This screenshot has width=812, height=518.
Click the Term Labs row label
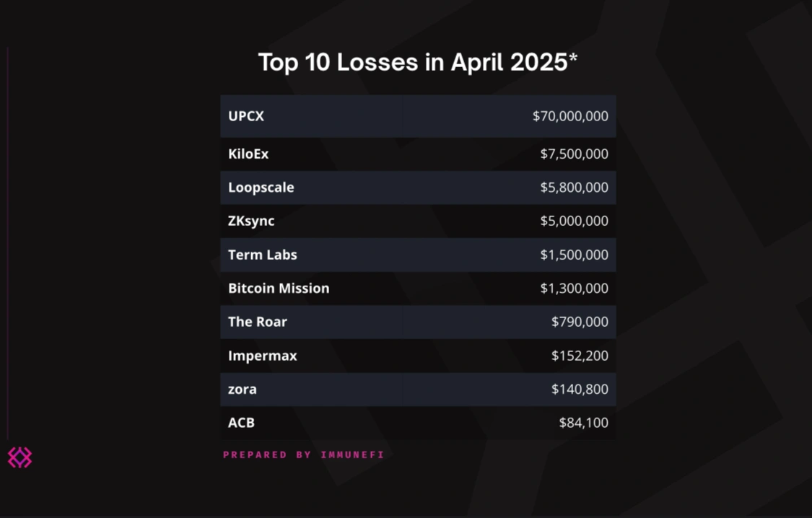[x=263, y=255]
